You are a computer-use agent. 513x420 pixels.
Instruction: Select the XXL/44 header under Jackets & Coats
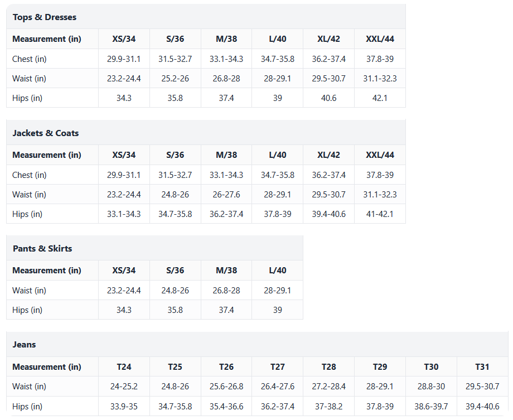(380, 155)
